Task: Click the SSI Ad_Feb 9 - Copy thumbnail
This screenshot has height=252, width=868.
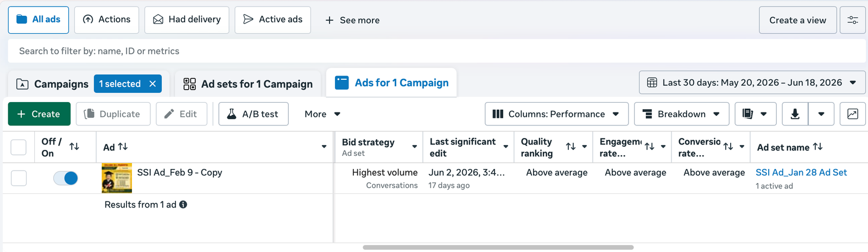Action: pos(117,178)
